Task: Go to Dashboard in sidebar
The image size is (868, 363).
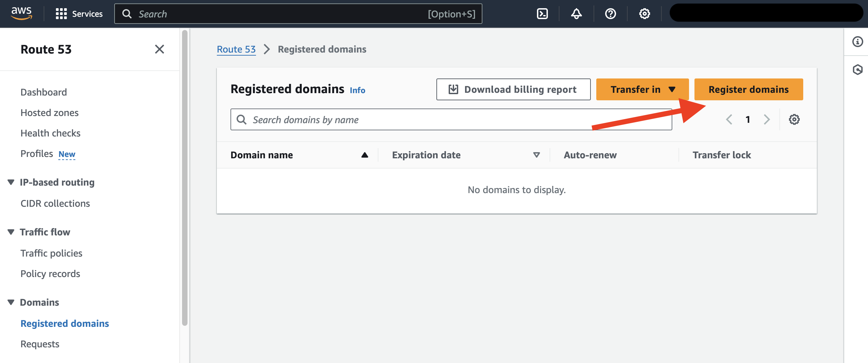Action: [44, 92]
